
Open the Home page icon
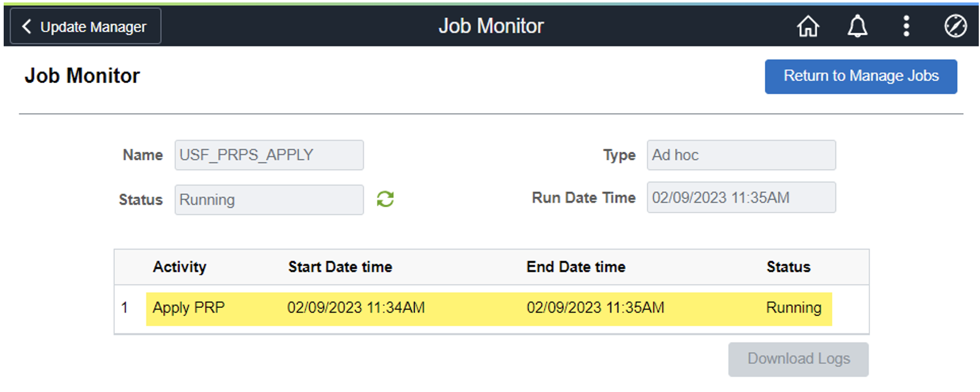pyautogui.click(x=808, y=26)
